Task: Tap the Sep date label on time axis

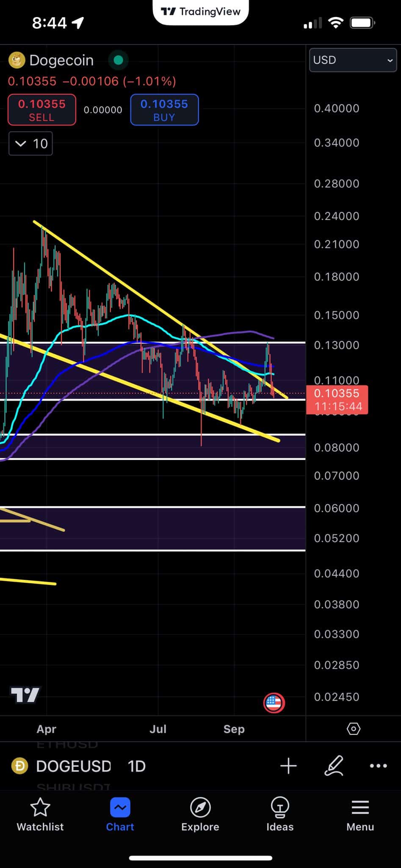Action: point(234,729)
